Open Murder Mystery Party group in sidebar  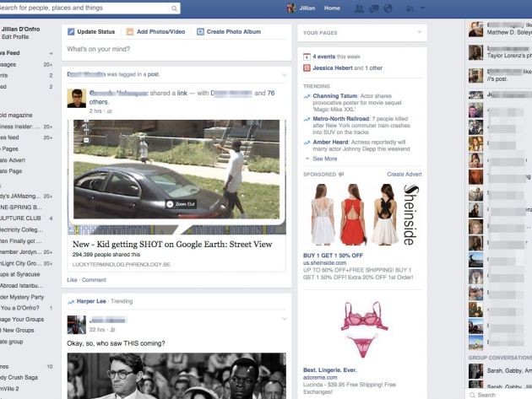click(22, 297)
